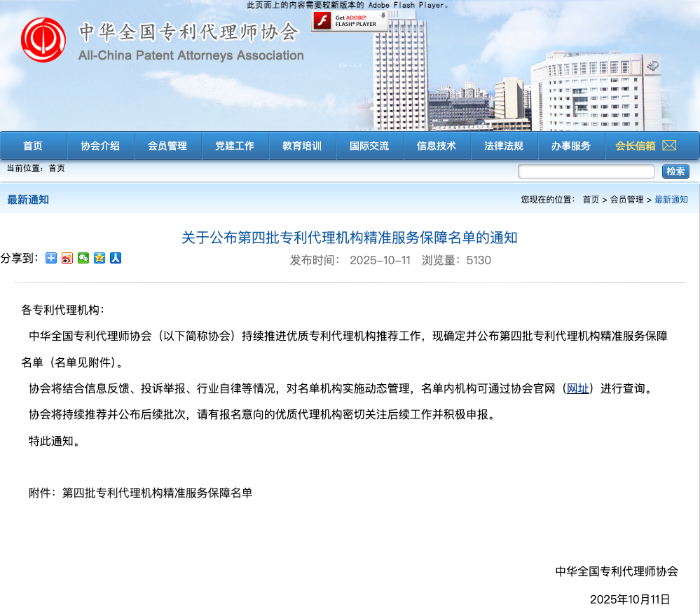The image size is (700, 614).
Task: Click the blue plus more-share icon
Action: pos(51,258)
